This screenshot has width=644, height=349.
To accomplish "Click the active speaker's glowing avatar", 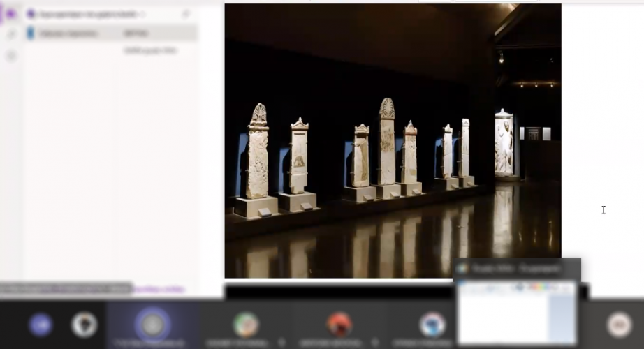I will click(152, 325).
